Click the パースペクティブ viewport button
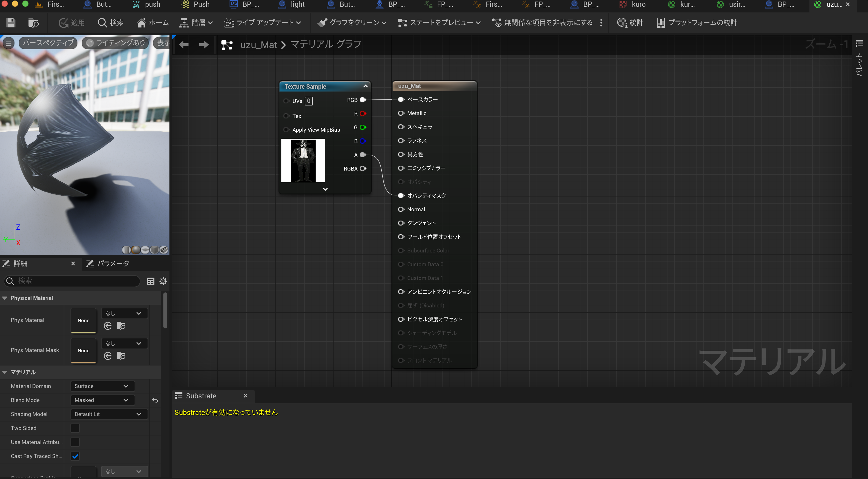 click(x=48, y=43)
